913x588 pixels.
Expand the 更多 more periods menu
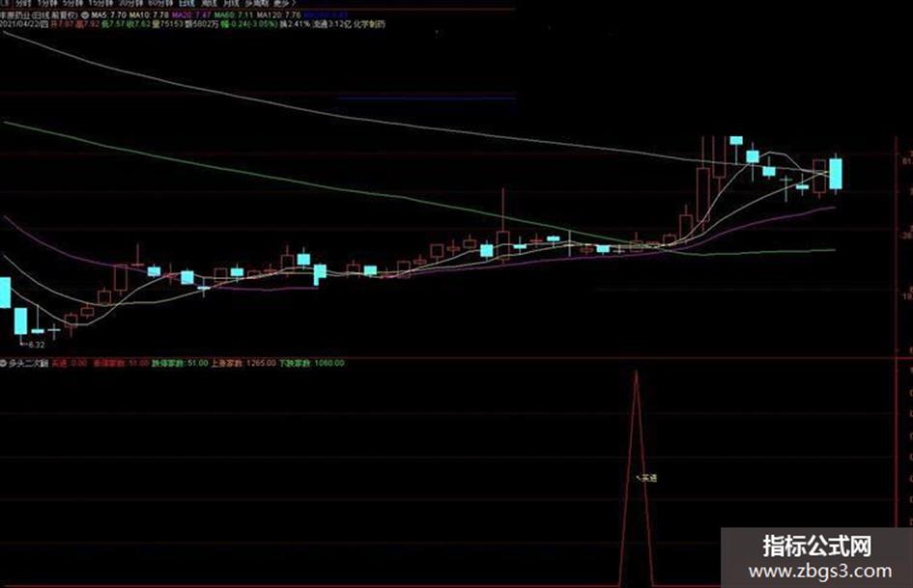coord(284,4)
